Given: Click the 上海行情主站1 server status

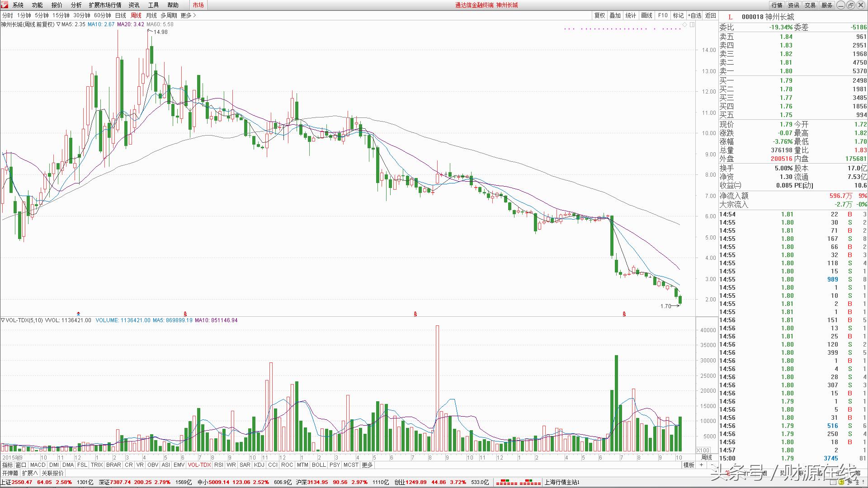Looking at the screenshot, I should click(x=562, y=482).
